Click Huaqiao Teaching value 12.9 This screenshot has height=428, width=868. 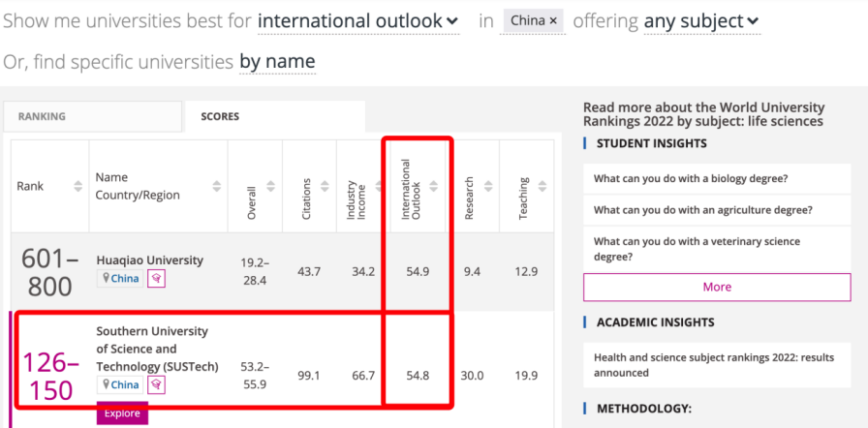pyautogui.click(x=526, y=272)
